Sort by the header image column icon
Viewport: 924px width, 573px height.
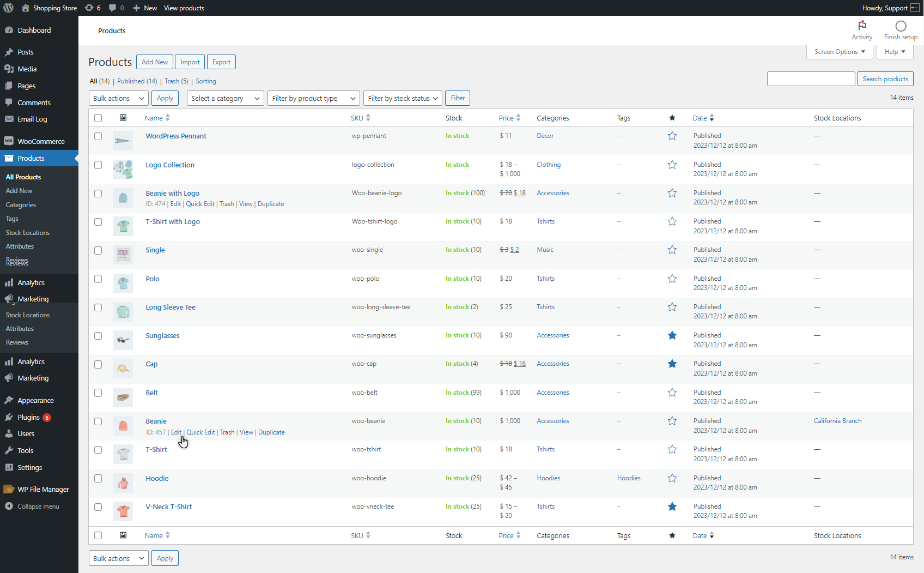(x=123, y=118)
